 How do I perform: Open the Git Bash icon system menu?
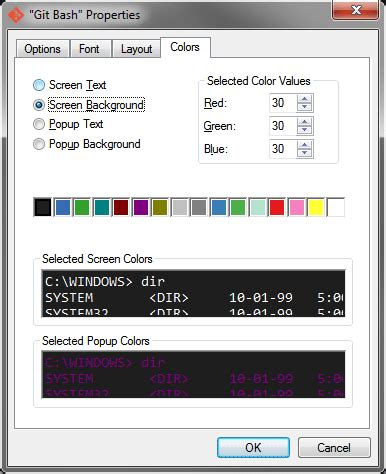15,15
